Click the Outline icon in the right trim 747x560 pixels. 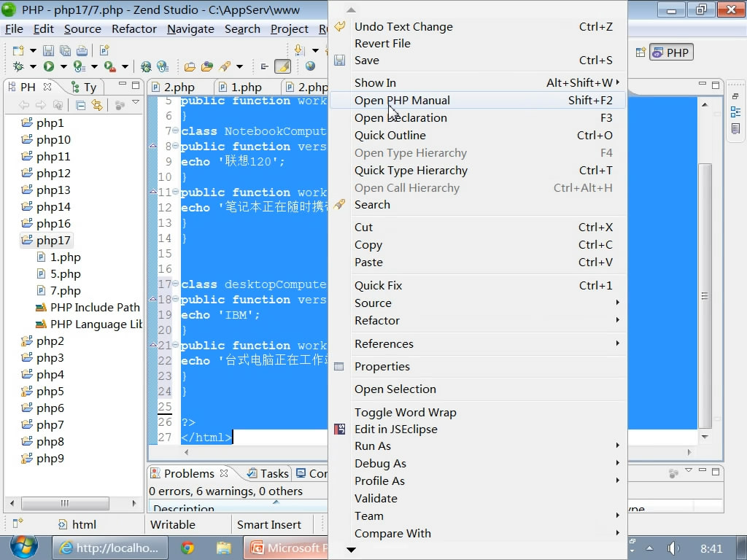(x=735, y=112)
